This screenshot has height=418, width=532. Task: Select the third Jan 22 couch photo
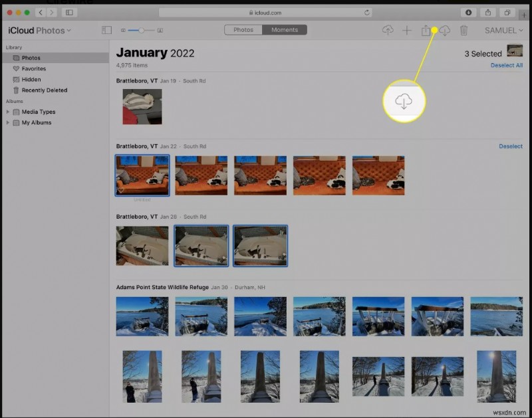(260, 175)
